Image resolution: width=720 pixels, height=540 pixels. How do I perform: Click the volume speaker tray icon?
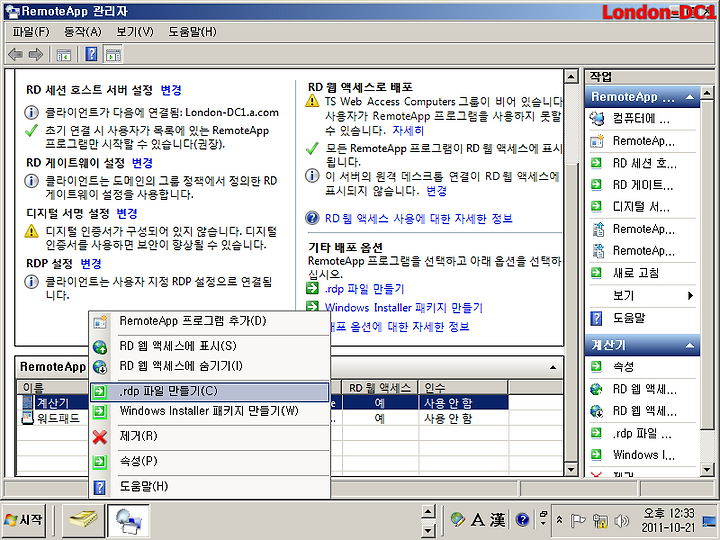tap(621, 520)
